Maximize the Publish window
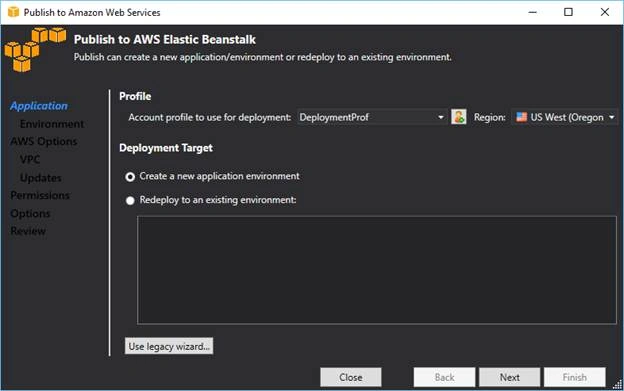 [568, 12]
